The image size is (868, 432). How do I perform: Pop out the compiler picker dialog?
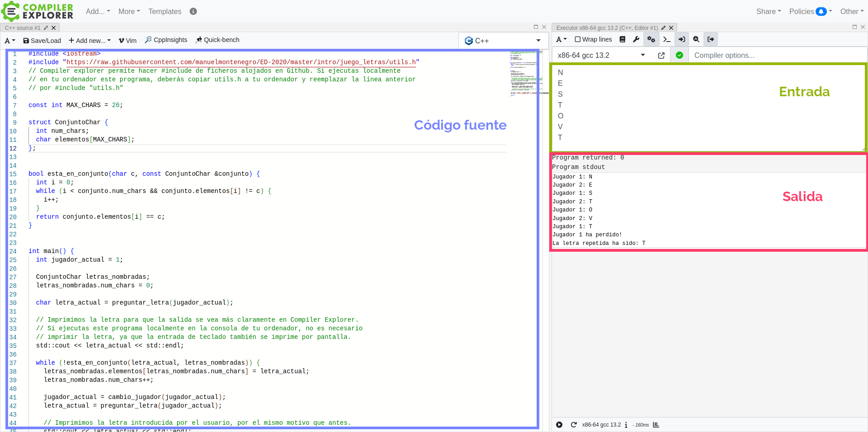(x=661, y=55)
